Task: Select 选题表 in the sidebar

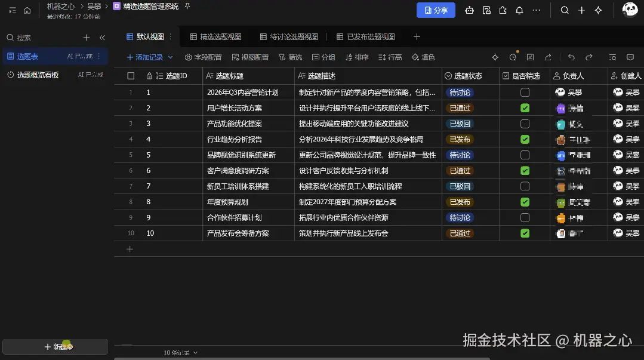Action: pos(55,56)
